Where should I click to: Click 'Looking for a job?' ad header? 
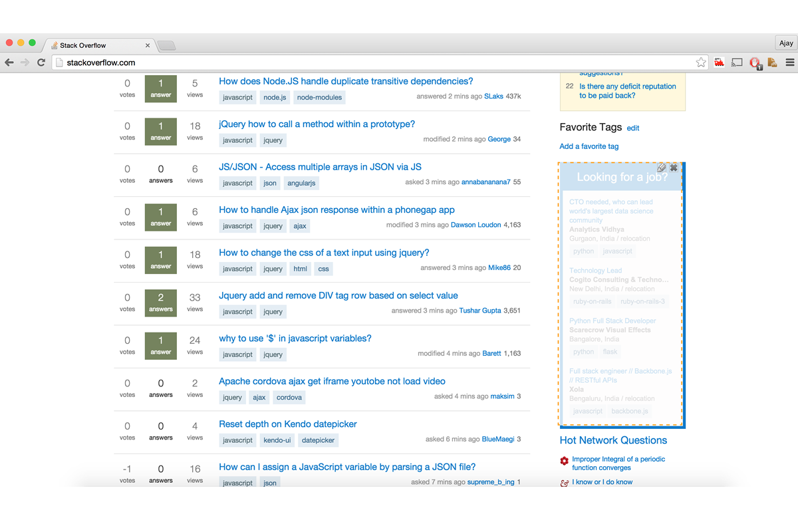pyautogui.click(x=622, y=177)
